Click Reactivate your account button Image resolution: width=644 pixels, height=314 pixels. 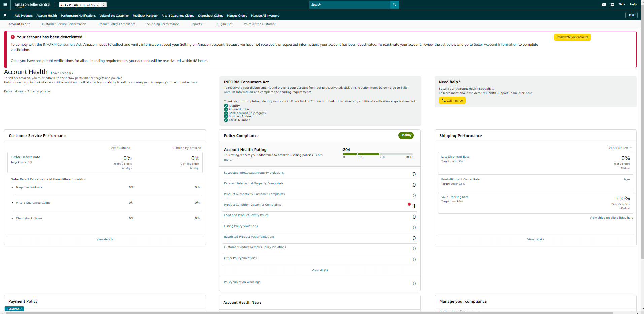(572, 37)
